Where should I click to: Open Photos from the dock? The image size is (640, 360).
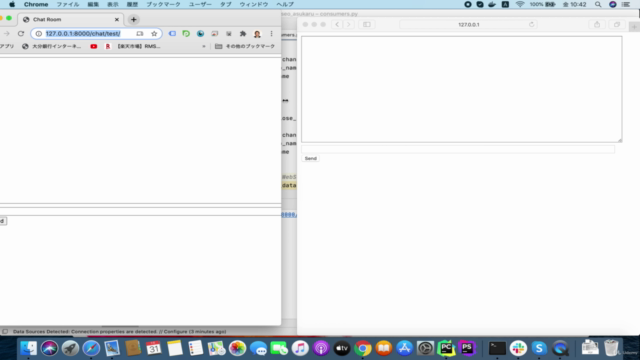tap(237, 348)
